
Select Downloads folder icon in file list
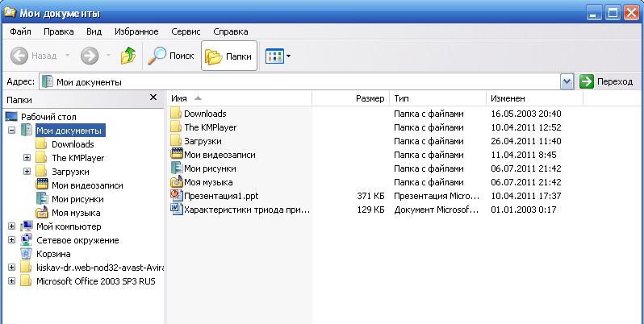(x=176, y=113)
